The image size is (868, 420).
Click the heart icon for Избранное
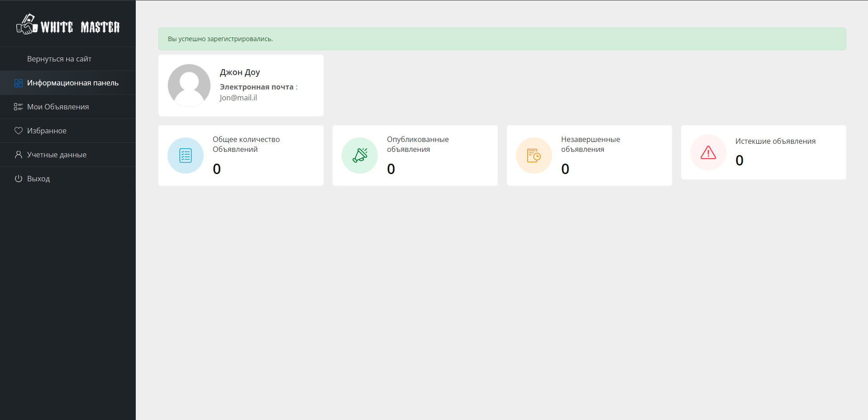point(19,131)
